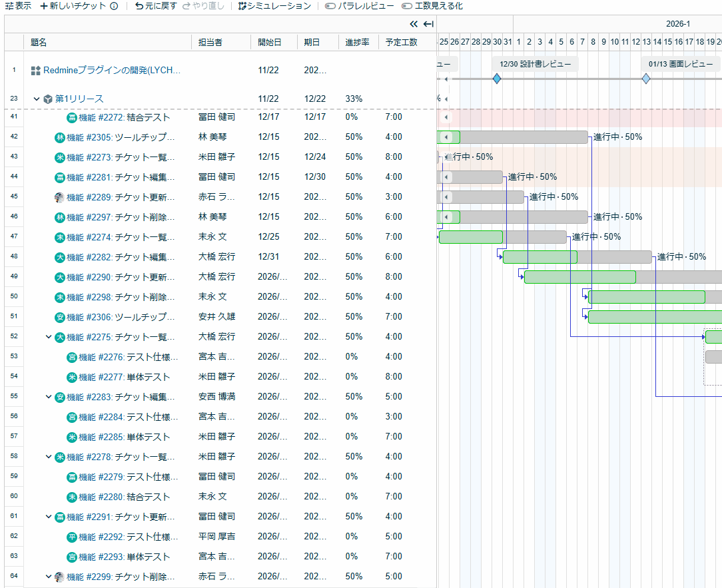Click the arrow-to-bar collapse icon
Image resolution: width=722 pixels, height=588 pixels.
point(428,24)
